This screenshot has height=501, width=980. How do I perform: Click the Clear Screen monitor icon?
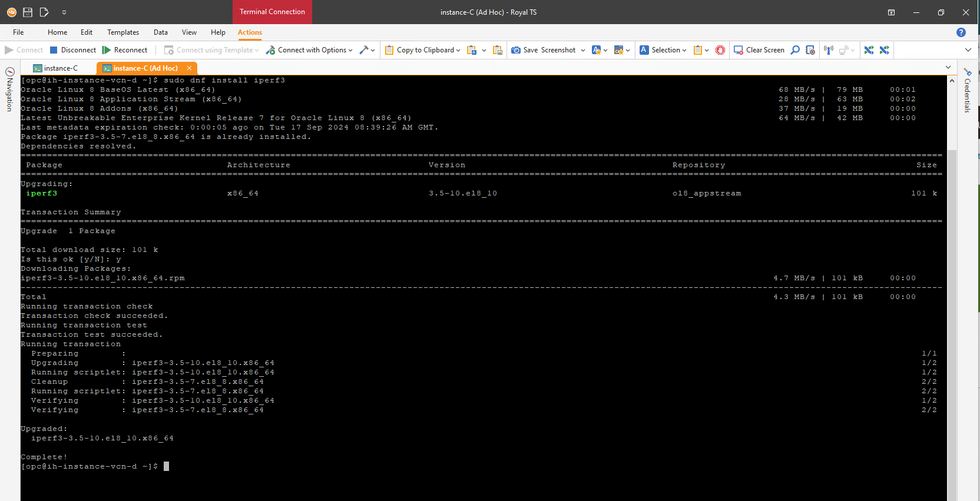click(738, 50)
